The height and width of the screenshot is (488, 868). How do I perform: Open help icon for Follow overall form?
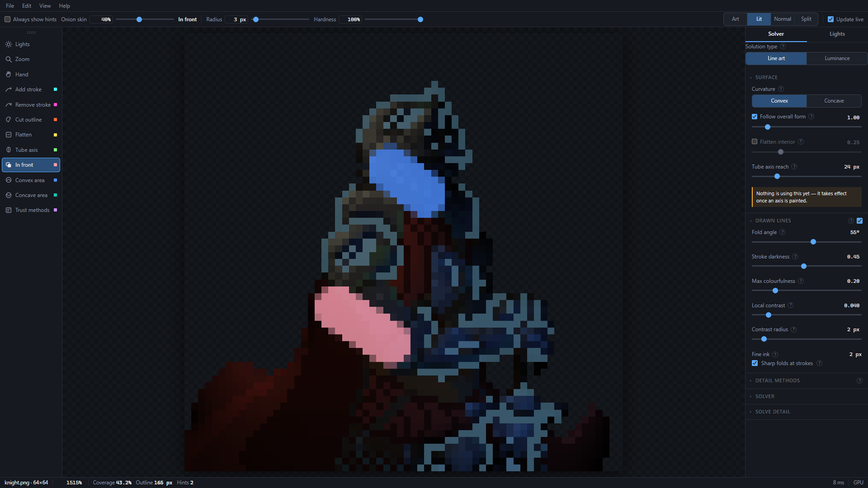point(811,117)
